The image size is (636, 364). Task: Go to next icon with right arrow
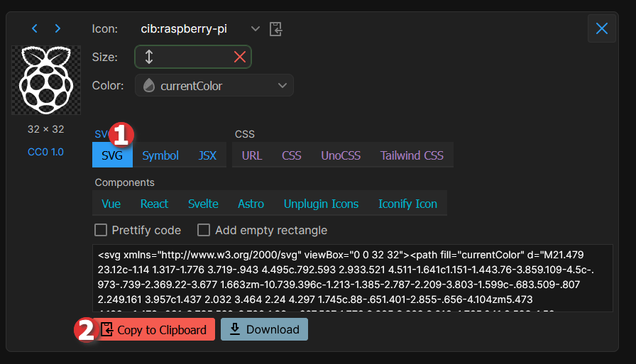click(x=57, y=28)
